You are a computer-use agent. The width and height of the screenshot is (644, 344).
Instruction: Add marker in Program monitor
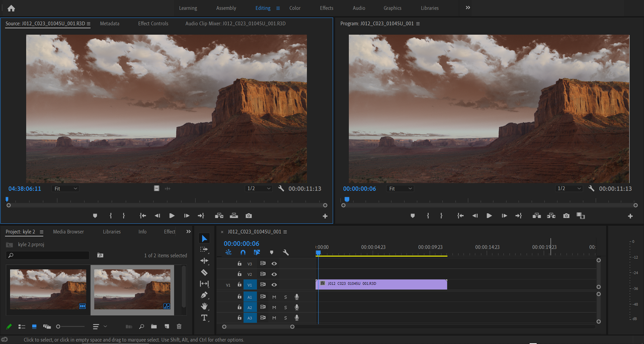(x=413, y=216)
